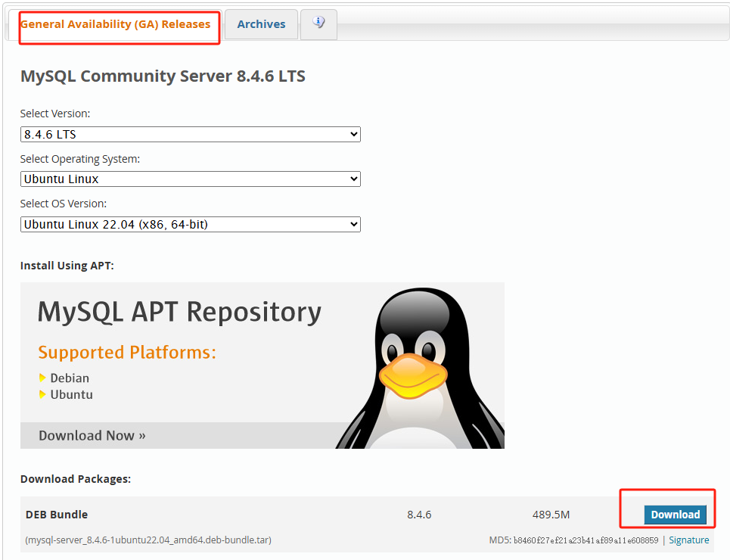Click the Install Using APT label
Viewport: 730px width, 560px height.
(x=67, y=266)
